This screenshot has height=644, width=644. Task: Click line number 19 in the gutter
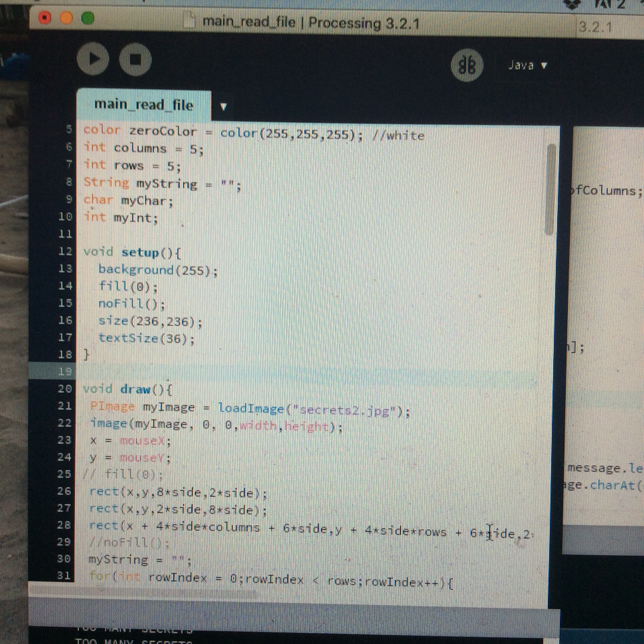[65, 371]
